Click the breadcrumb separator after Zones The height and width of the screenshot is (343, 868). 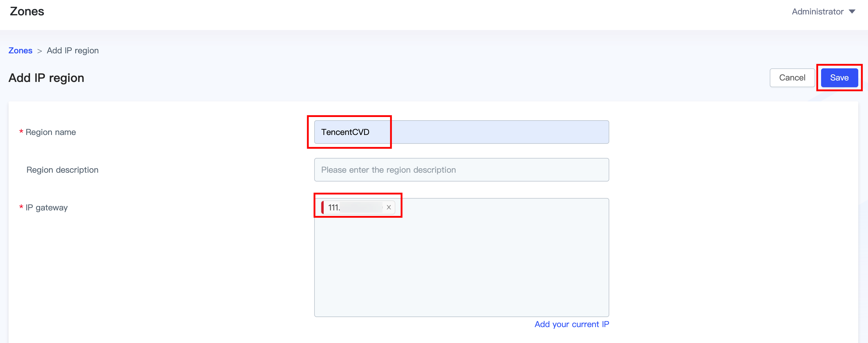tap(40, 51)
